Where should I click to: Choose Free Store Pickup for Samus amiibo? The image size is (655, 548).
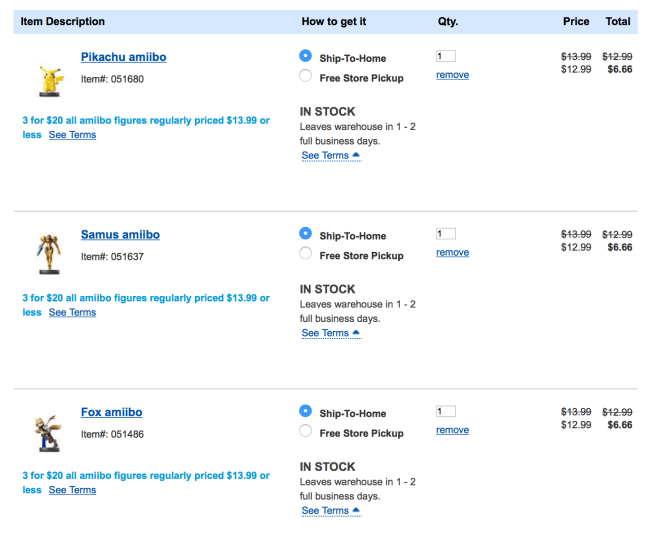[x=306, y=254]
